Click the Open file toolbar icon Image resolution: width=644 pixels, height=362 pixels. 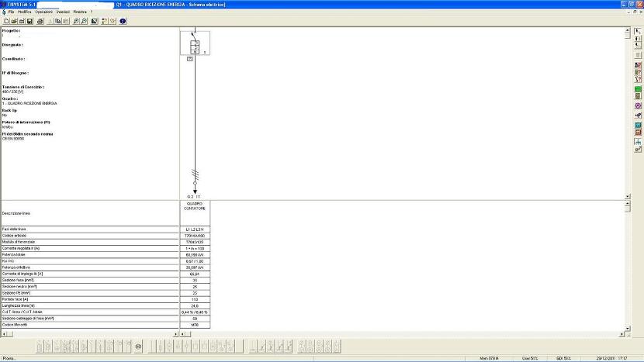[14, 21]
